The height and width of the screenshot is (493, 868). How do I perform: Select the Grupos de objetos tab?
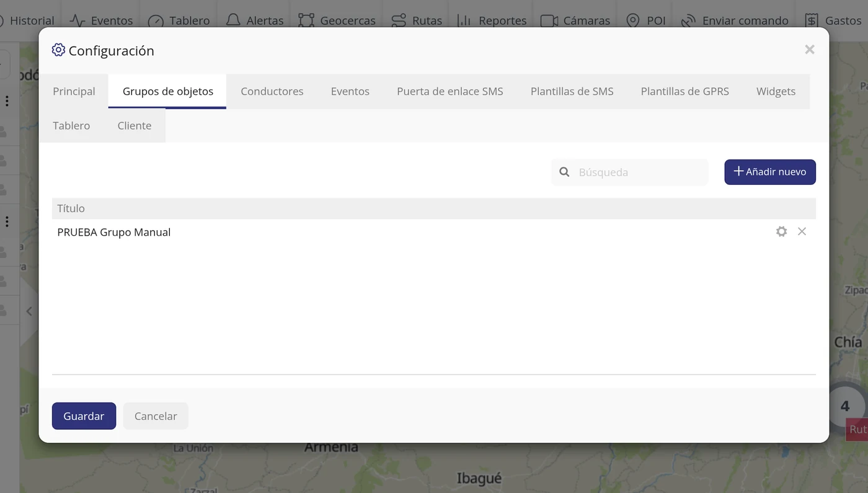coord(167,91)
